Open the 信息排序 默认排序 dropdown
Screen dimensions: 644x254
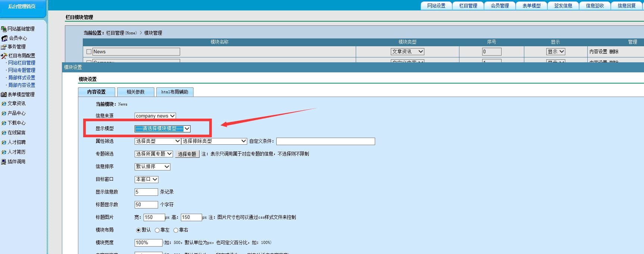click(x=152, y=167)
